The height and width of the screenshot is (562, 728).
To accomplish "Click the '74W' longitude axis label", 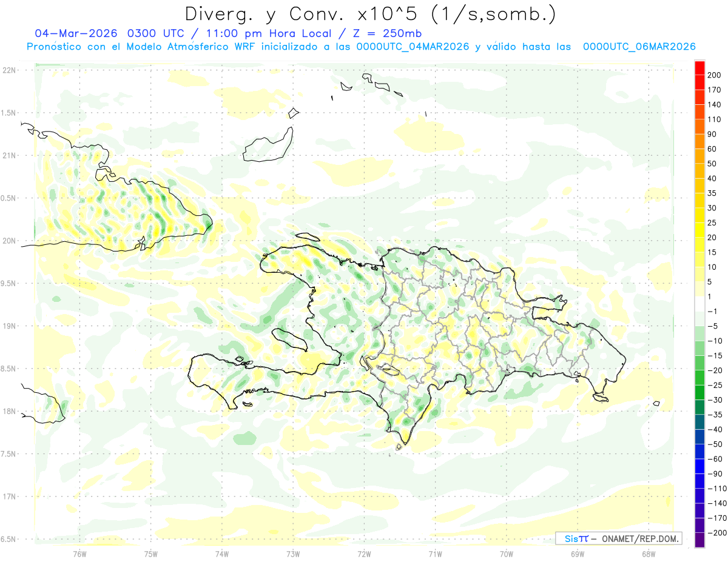I will [x=222, y=554].
